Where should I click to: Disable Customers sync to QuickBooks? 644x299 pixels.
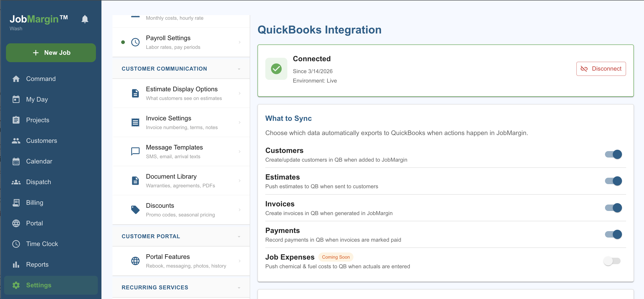pyautogui.click(x=613, y=154)
